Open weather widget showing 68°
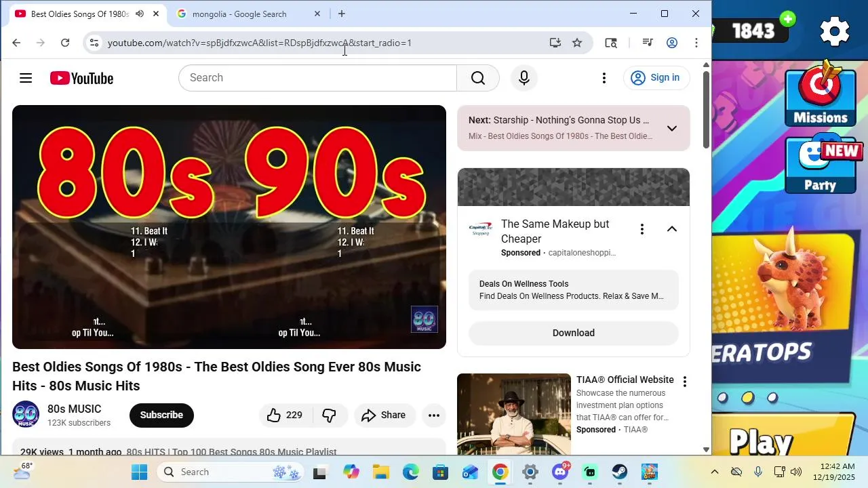Image resolution: width=868 pixels, height=488 pixels. click(x=22, y=471)
